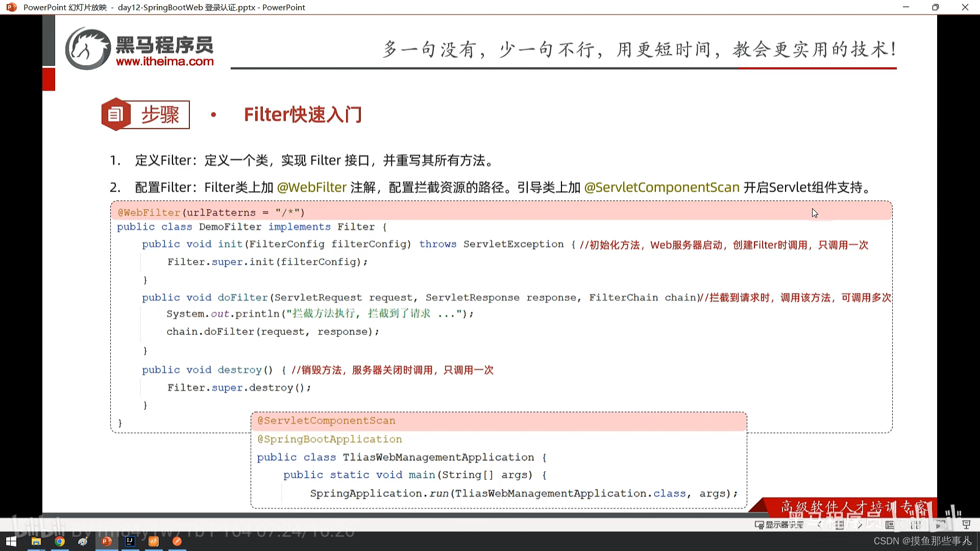The image size is (980, 551).
Task: Close the PowerPoint slideshow window
Action: pos(965,7)
